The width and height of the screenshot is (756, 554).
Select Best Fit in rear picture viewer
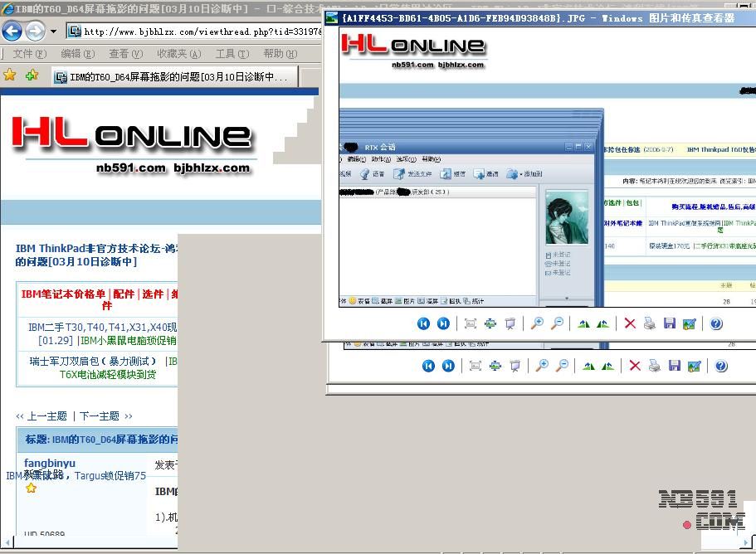(476, 366)
